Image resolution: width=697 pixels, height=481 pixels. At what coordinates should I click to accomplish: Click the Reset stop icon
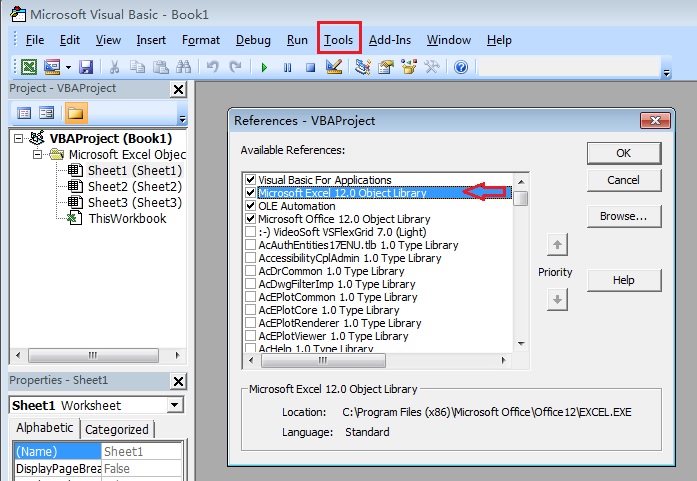pyautogui.click(x=310, y=68)
